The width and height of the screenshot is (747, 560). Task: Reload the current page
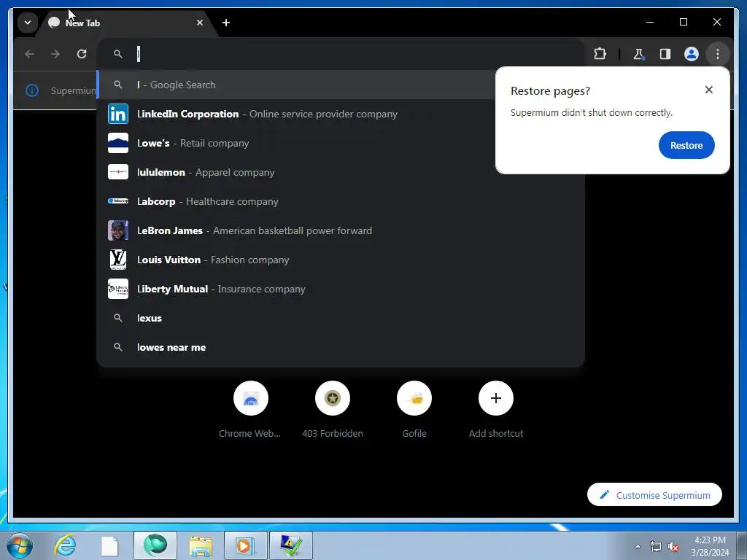82,54
